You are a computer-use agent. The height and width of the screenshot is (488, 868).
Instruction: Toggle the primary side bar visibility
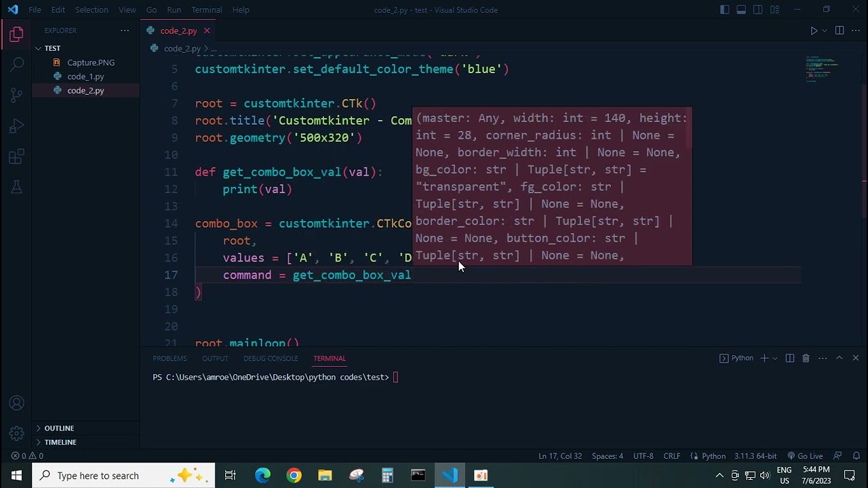[x=725, y=9]
